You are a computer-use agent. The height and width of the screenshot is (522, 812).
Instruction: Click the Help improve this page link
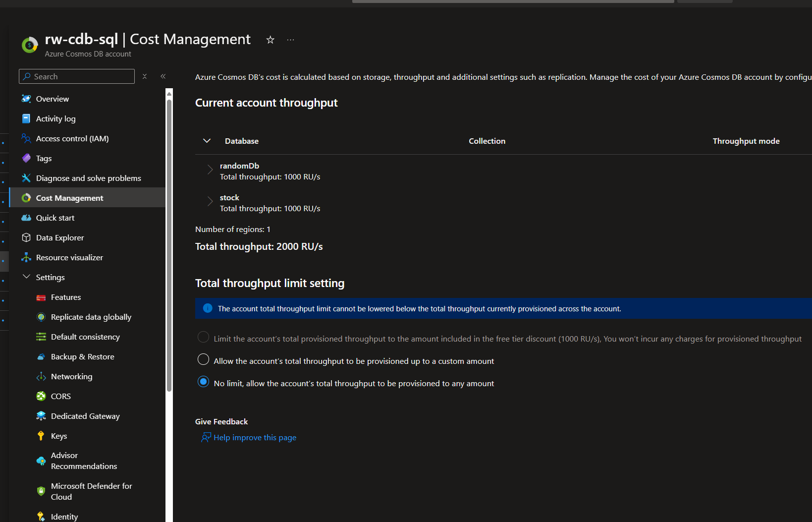click(x=255, y=438)
